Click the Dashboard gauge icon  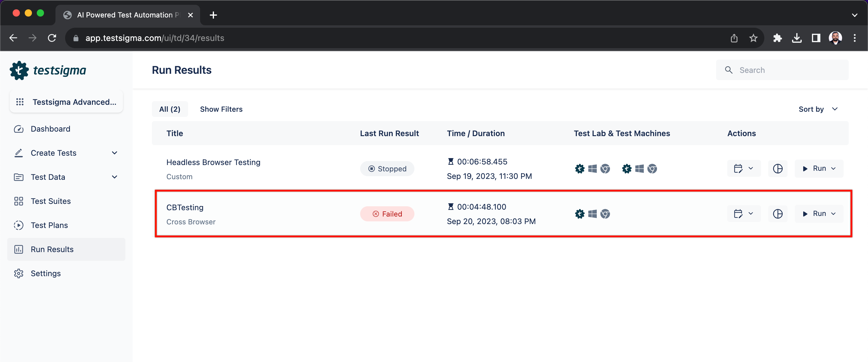[18, 129]
